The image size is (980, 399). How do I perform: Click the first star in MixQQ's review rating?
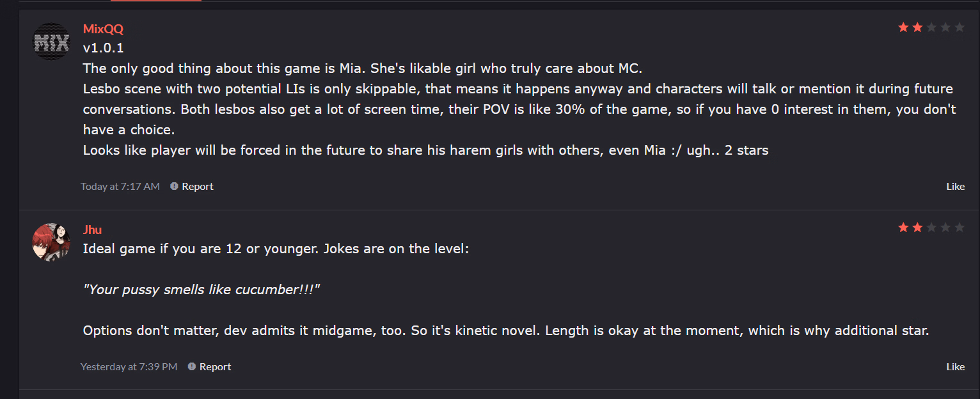903,27
